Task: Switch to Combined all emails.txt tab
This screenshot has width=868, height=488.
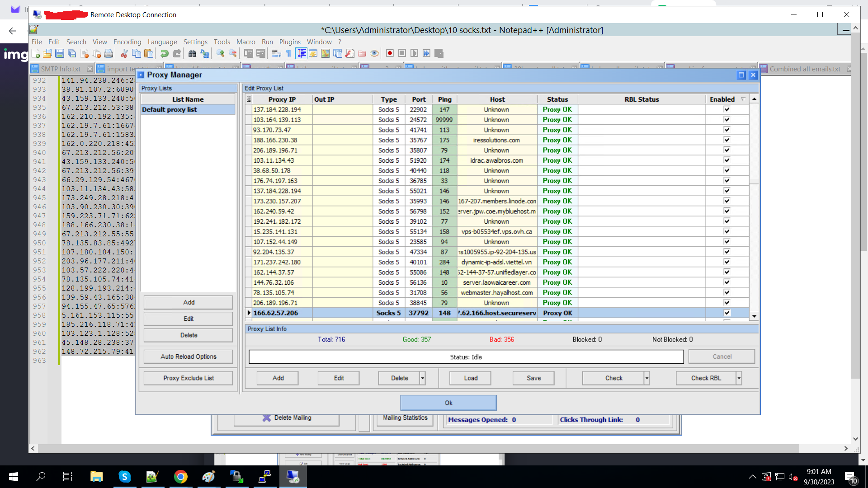Action: click(805, 69)
